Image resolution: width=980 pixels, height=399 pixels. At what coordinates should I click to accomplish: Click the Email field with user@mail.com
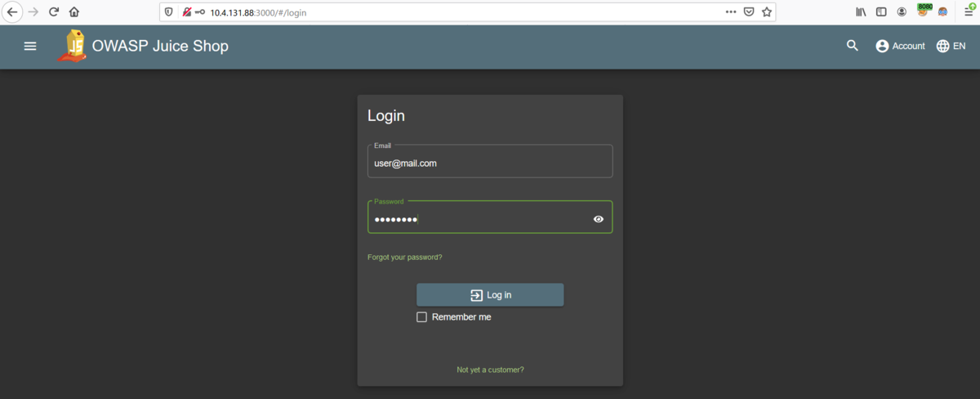[490, 161]
